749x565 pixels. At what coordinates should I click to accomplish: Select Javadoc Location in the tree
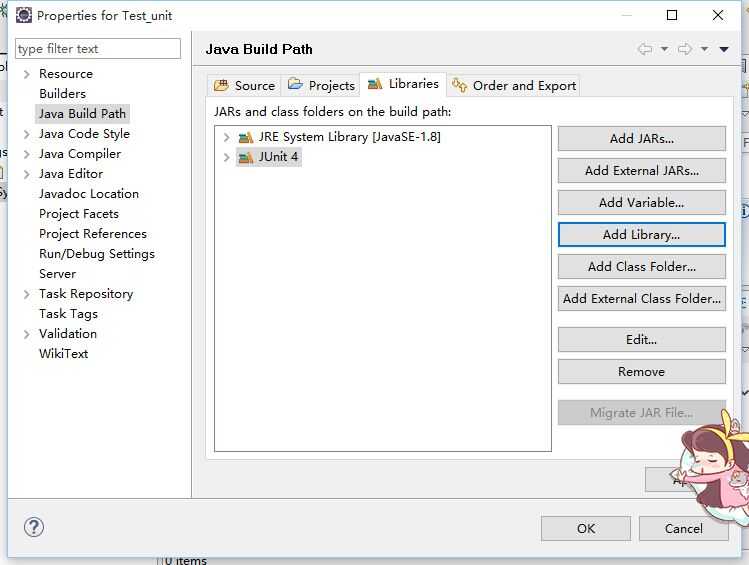(x=89, y=194)
